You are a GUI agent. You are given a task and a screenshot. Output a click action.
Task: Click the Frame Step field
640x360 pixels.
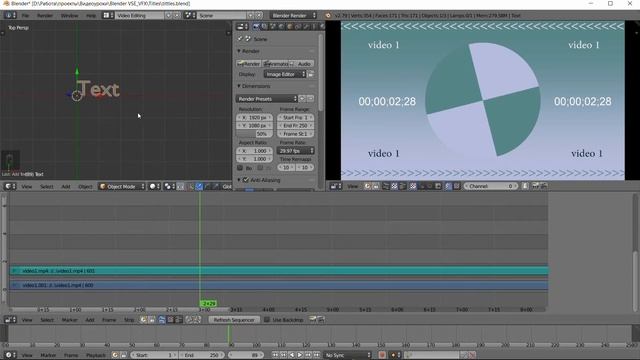pos(296,134)
